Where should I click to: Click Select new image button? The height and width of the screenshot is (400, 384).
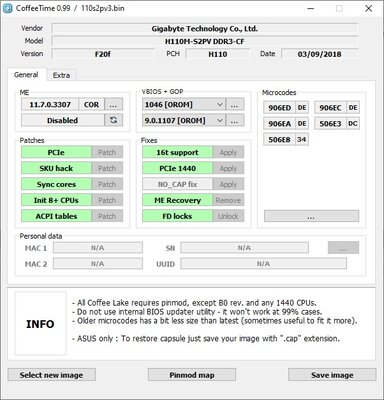tap(51, 375)
